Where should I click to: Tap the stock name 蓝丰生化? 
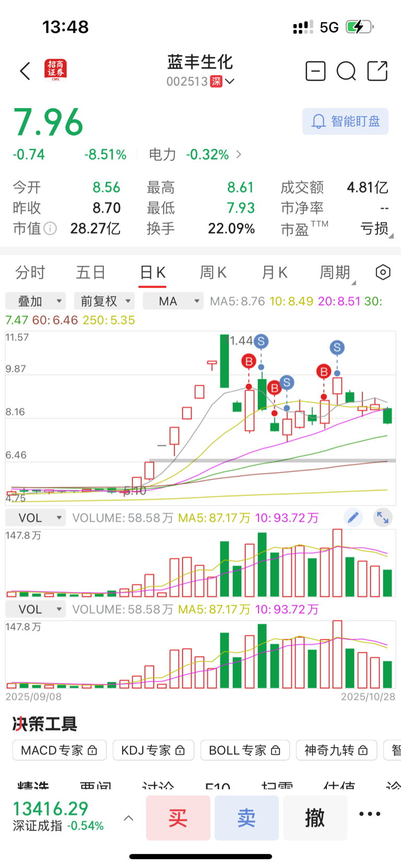tap(200, 62)
